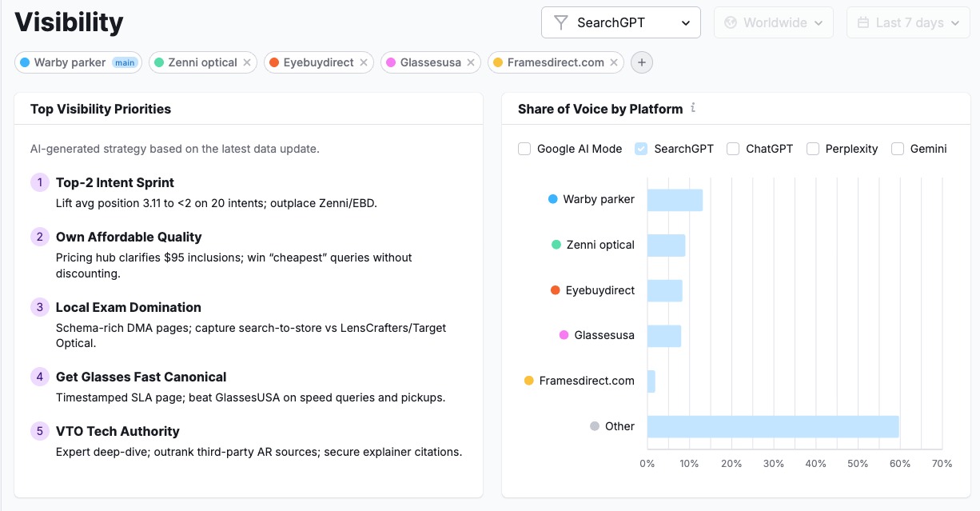980x511 pixels.
Task: Click the yellow Framesdirect.com chart legend dot
Action: pos(529,381)
